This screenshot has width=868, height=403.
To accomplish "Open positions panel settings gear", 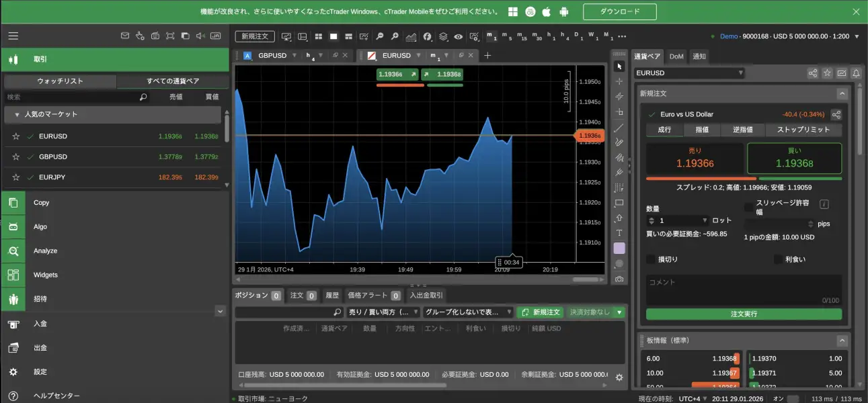I will coord(619,377).
